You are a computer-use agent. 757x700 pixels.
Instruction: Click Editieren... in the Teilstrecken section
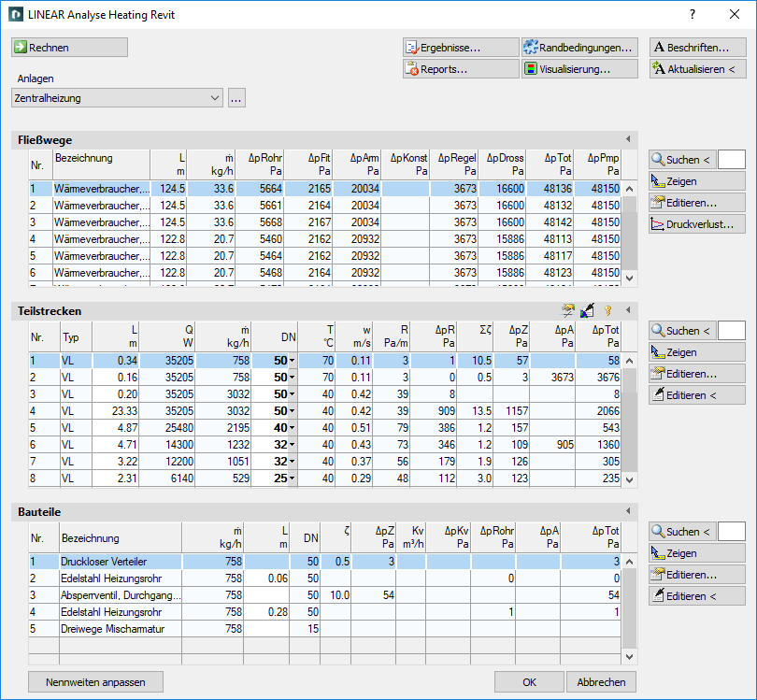697,374
